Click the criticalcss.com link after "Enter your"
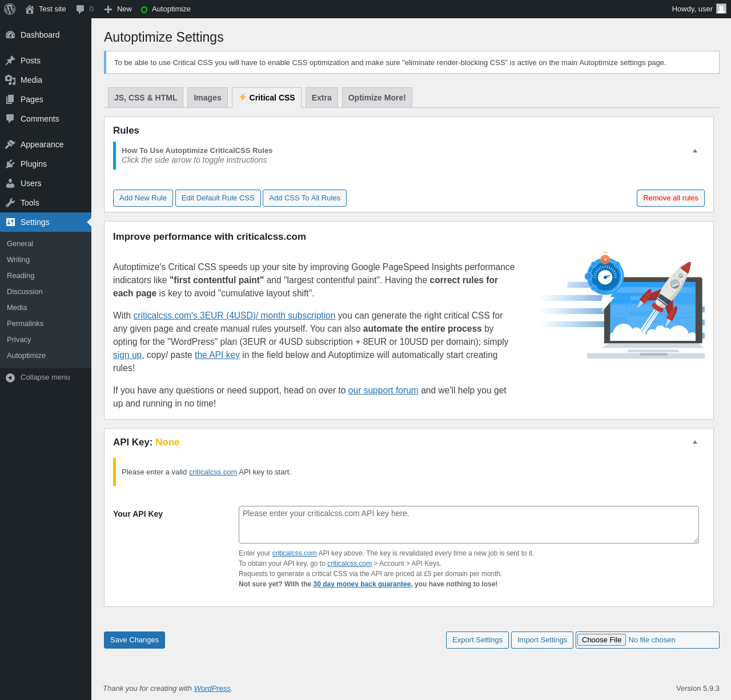 [x=294, y=553]
